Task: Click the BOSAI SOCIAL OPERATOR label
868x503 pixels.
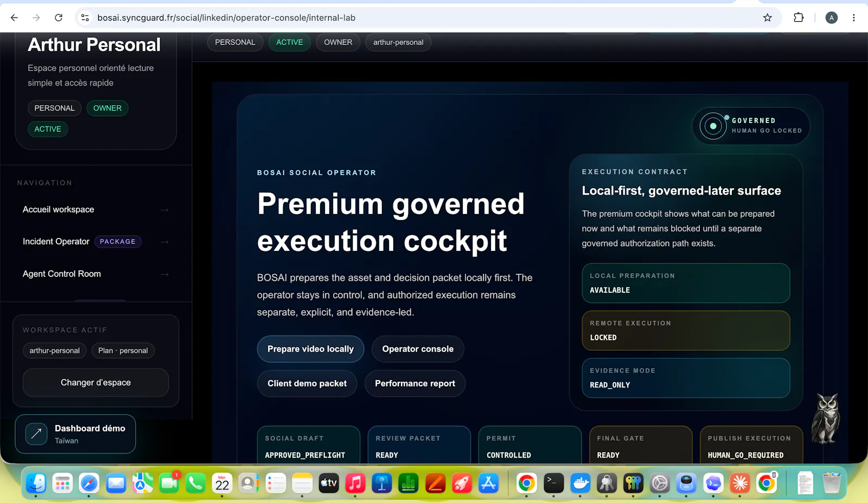Action: point(316,172)
